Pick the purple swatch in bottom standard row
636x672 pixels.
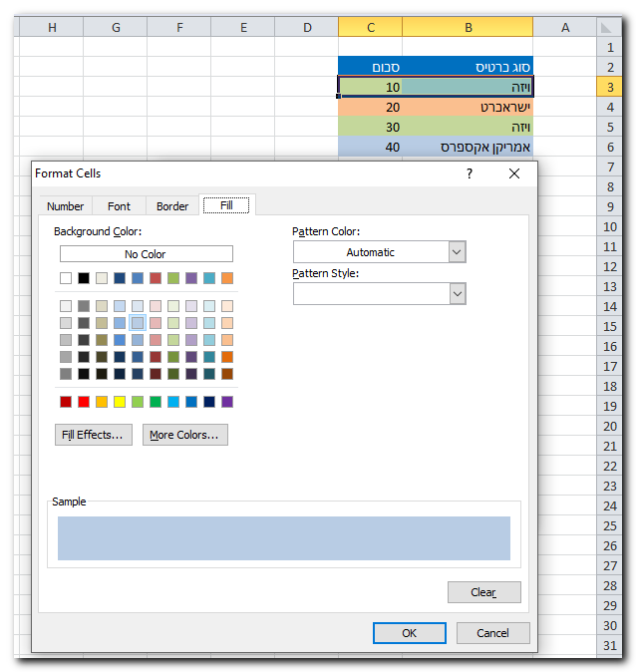pyautogui.click(x=227, y=402)
